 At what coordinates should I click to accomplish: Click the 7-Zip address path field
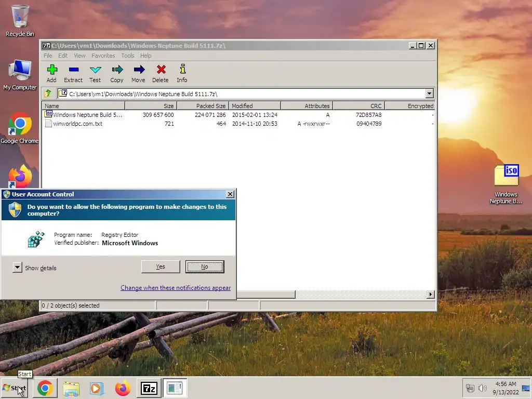tap(241, 94)
